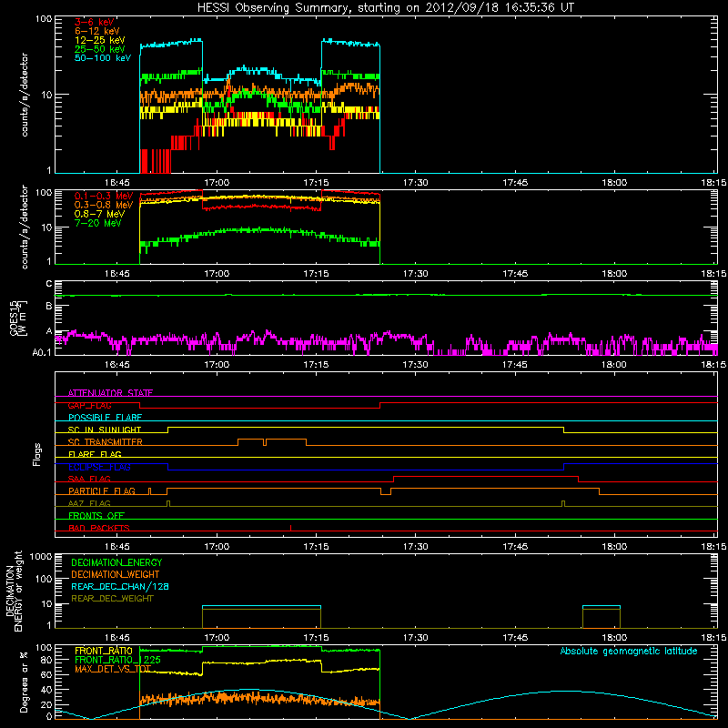Select the 3-6 keV legend label

95,22
